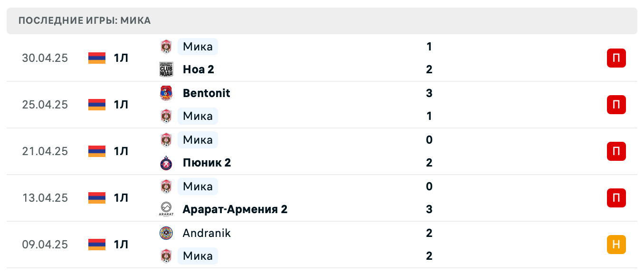Viewport: 644px width, 275px height.
Task: Open the Ноа 2 team link
Action: tap(198, 69)
